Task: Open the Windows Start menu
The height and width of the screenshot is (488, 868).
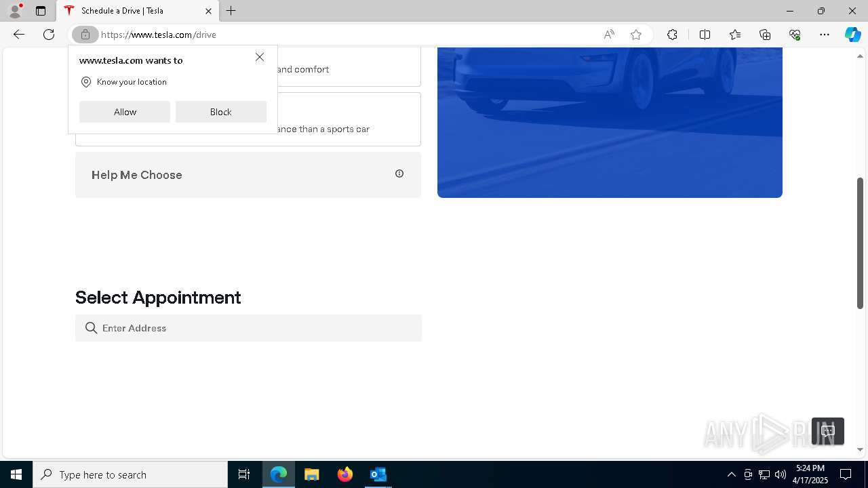Action: [x=16, y=474]
